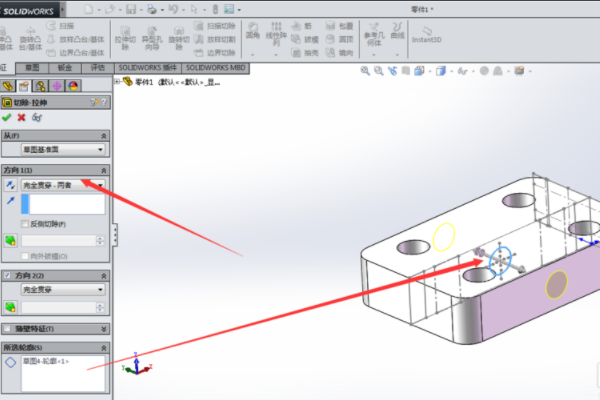Collapse the 从(F) section
600x400 pixels.
pyautogui.click(x=104, y=136)
